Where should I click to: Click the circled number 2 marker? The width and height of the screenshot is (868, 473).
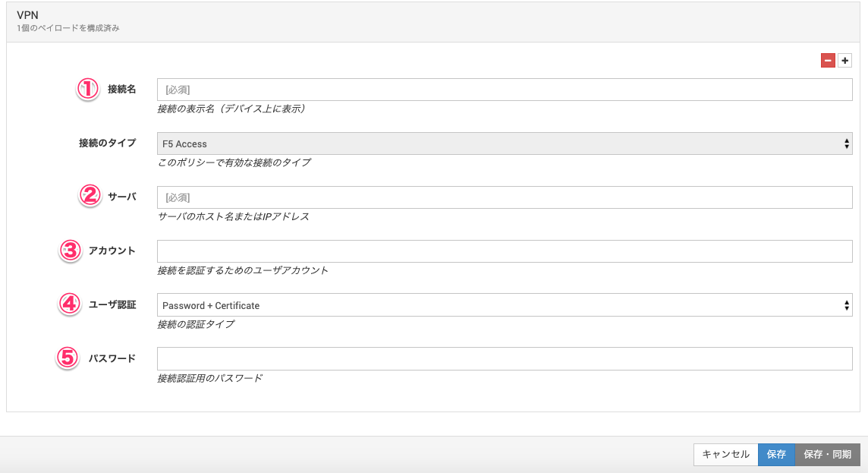point(90,197)
